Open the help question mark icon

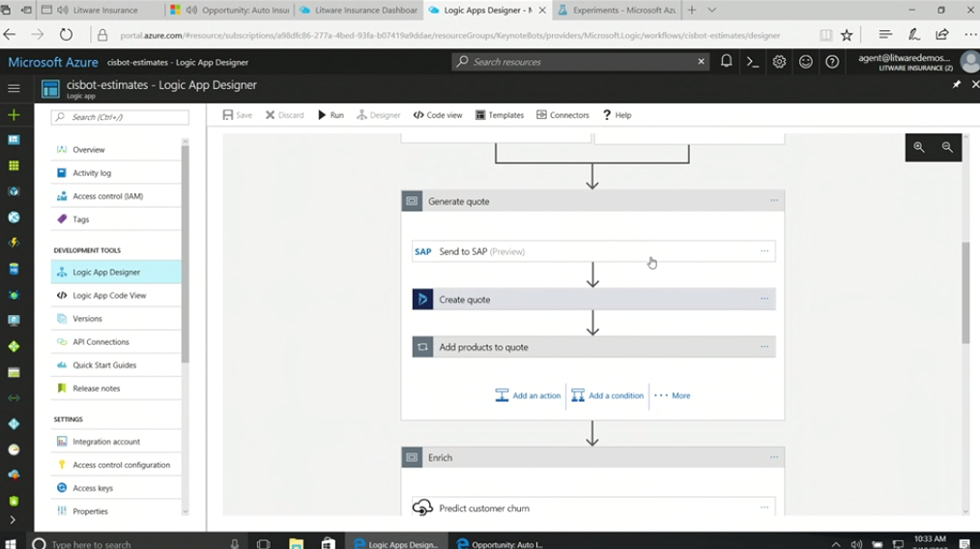tap(832, 61)
